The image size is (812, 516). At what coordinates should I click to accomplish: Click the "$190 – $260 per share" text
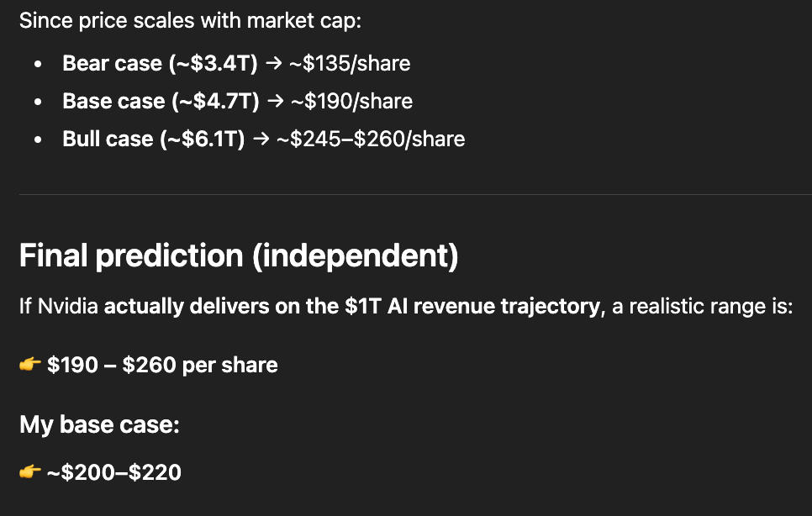tap(162, 365)
